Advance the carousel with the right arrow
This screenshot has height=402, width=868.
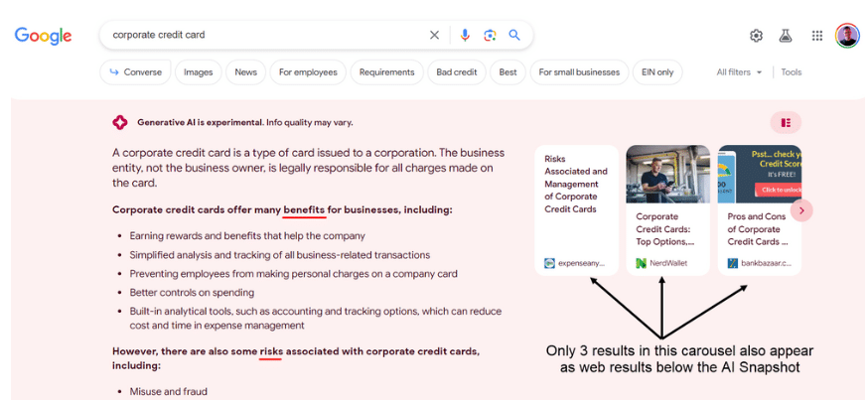(801, 210)
